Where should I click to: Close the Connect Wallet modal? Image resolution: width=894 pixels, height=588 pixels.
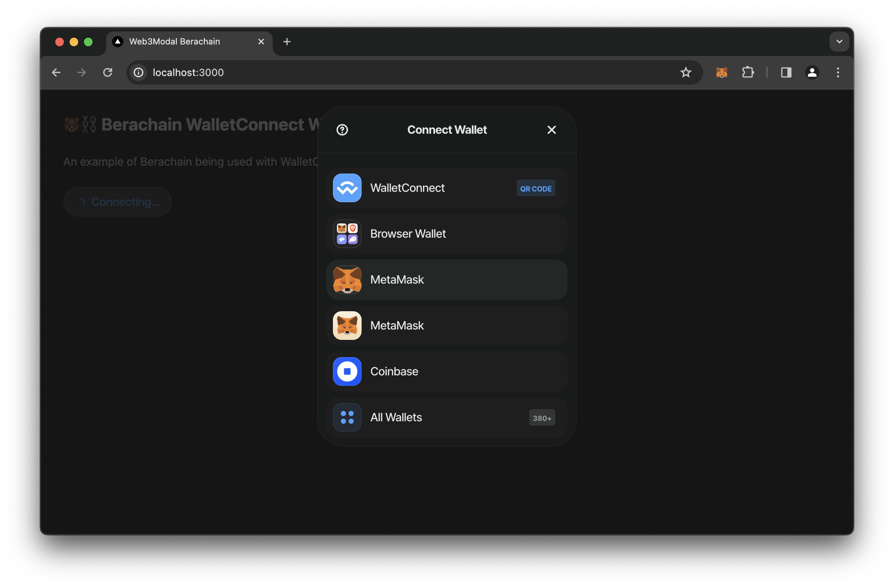[x=551, y=129]
